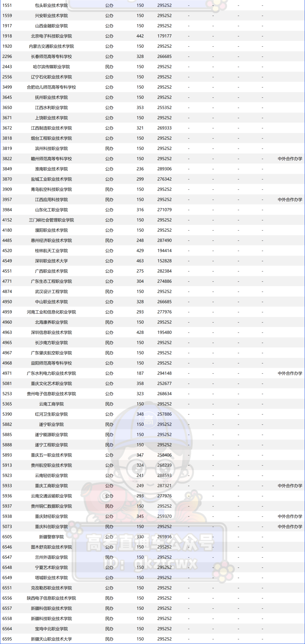Click rank value 268634
The image size is (305, 644).
pos(165,394)
